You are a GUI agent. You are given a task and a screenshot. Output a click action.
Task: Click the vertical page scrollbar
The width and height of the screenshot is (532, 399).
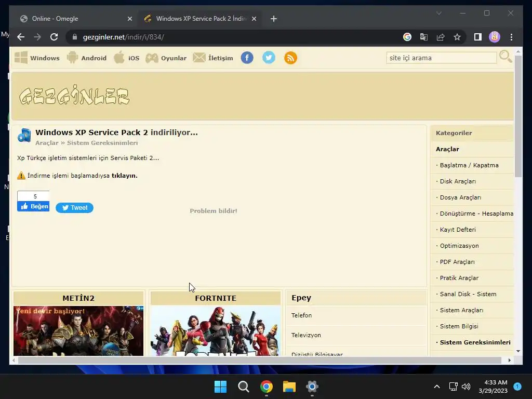(x=518, y=116)
